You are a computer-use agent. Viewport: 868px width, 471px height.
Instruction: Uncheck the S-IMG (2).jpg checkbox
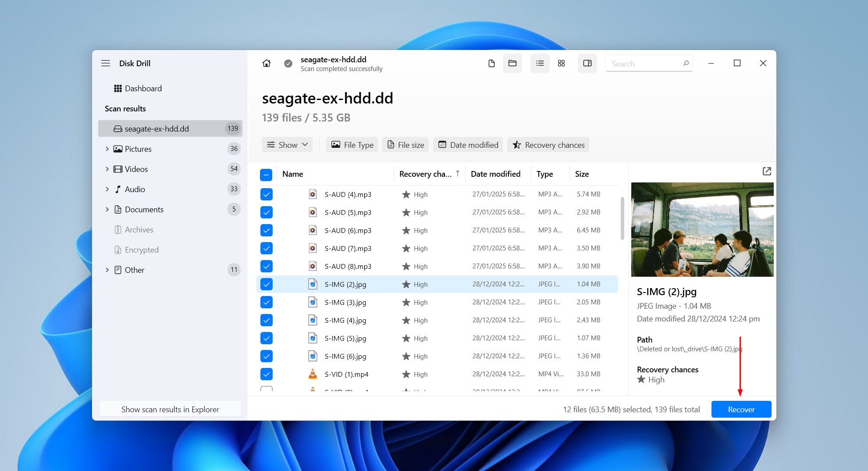point(267,284)
